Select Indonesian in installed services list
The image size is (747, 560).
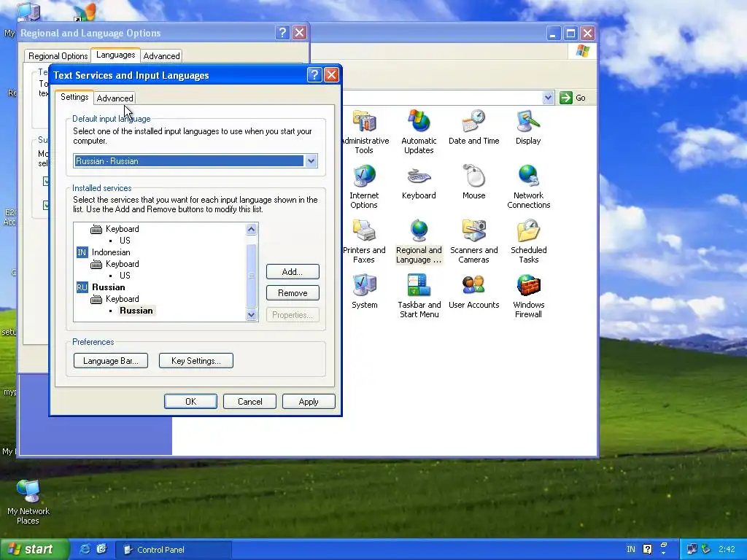coord(111,252)
